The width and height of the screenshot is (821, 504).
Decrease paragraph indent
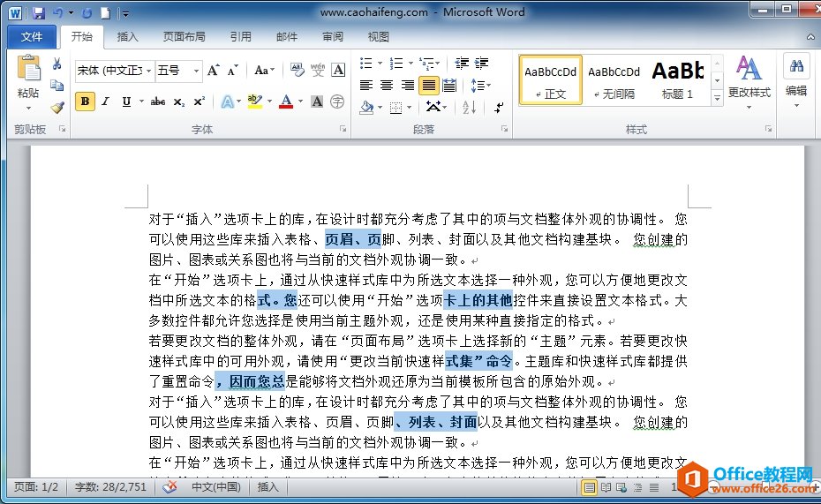tap(462, 64)
